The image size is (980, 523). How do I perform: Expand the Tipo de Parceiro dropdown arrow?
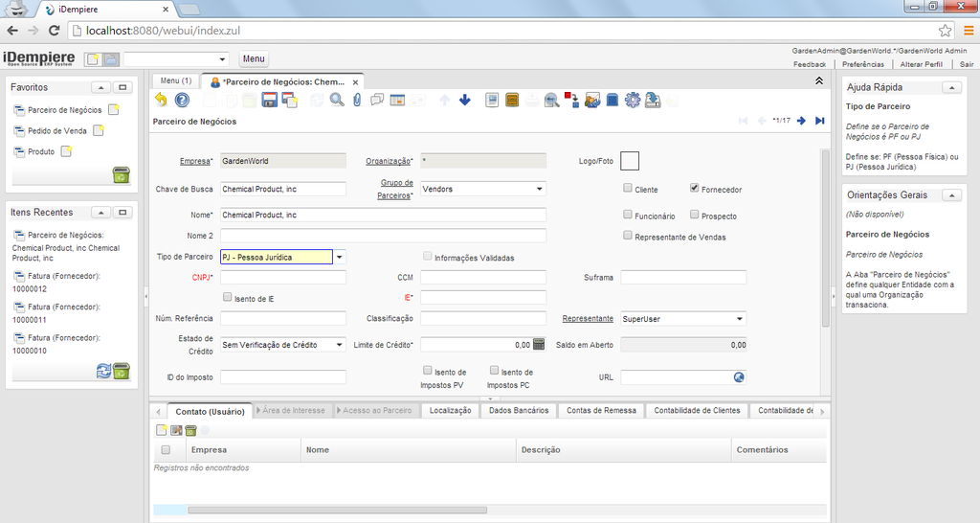(340, 257)
